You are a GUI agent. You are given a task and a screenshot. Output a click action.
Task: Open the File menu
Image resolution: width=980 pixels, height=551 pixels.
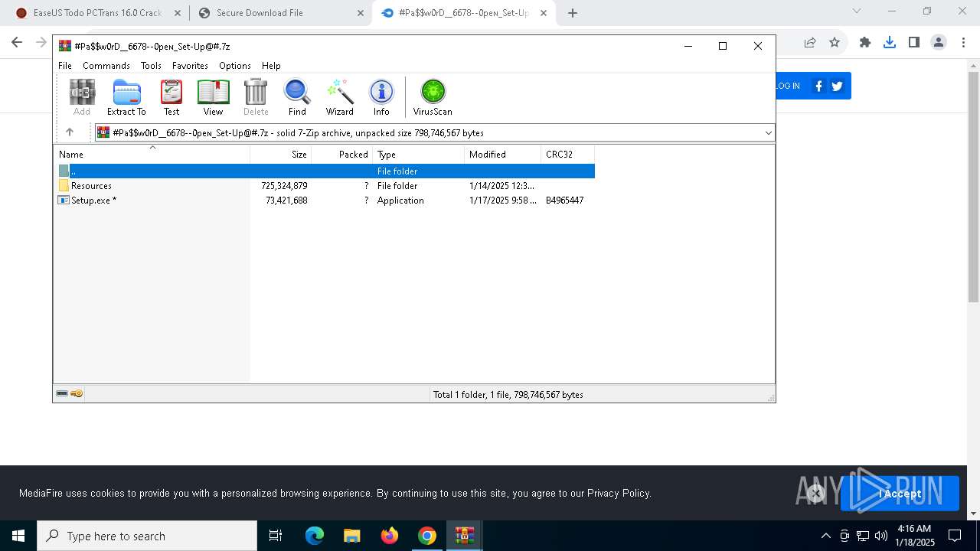point(65,66)
